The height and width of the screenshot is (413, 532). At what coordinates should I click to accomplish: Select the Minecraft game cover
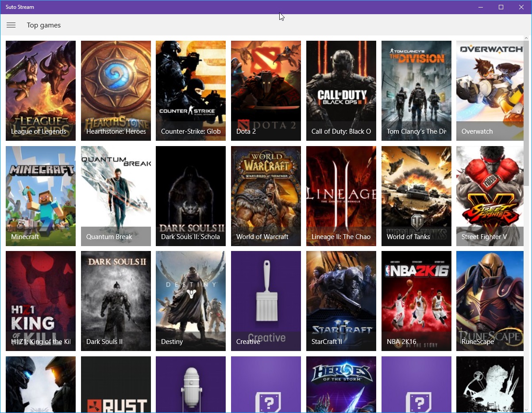(41, 196)
